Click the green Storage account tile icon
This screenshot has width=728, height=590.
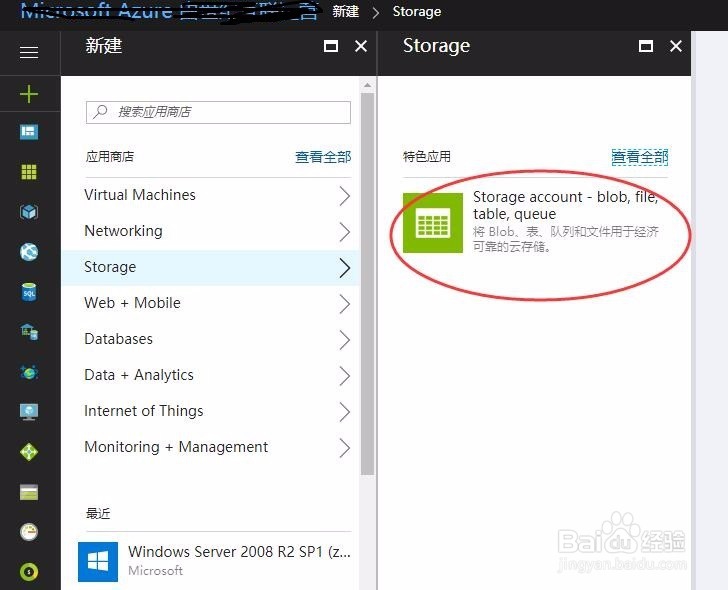click(433, 223)
